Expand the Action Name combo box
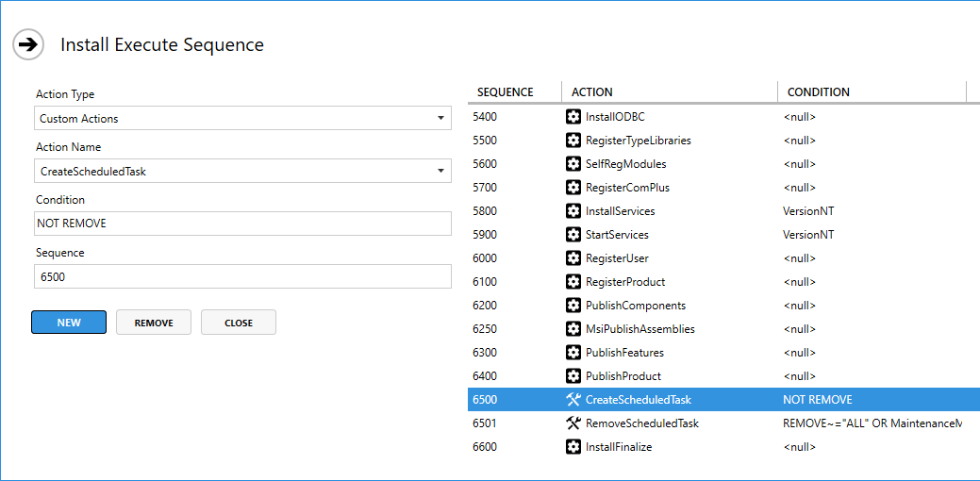This screenshot has width=980, height=481. [242, 172]
